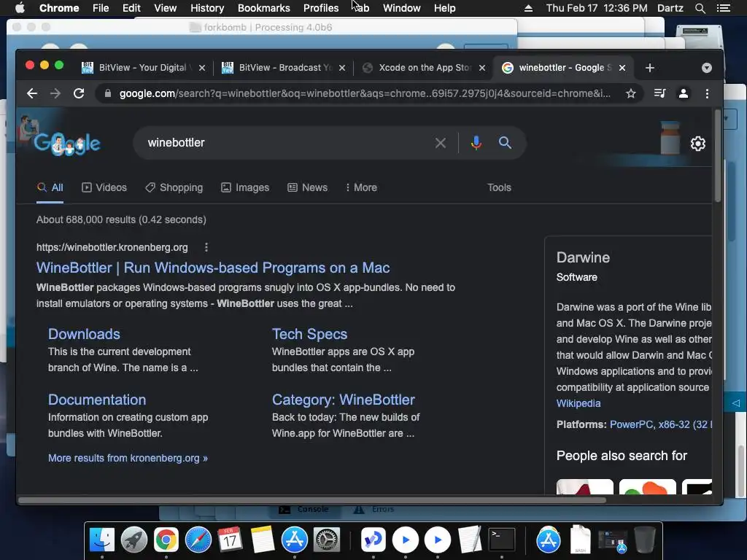Clear the winebottler search query with the X
The image size is (747, 560).
click(441, 143)
